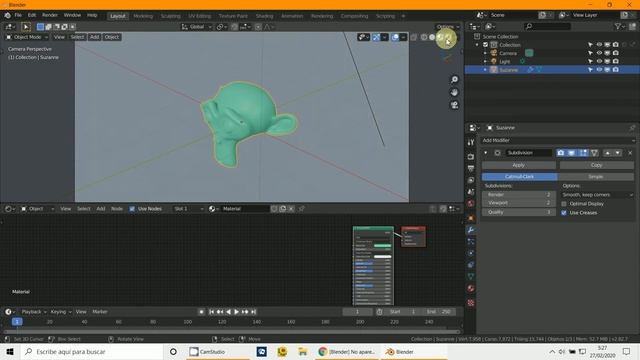
Task: Open the Physics properties tab icon
Action: (x=471, y=253)
